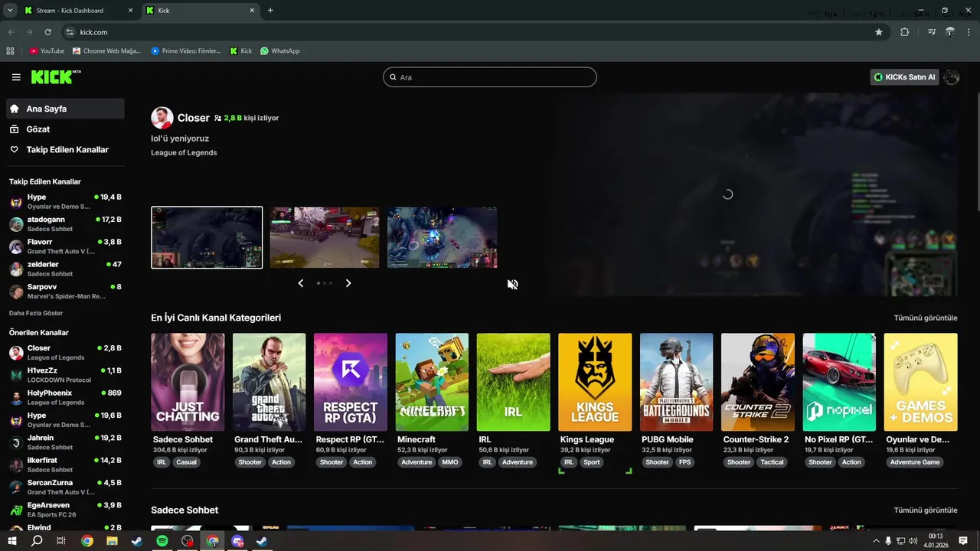Open the user profile avatar menu
980x551 pixels.
click(951, 77)
